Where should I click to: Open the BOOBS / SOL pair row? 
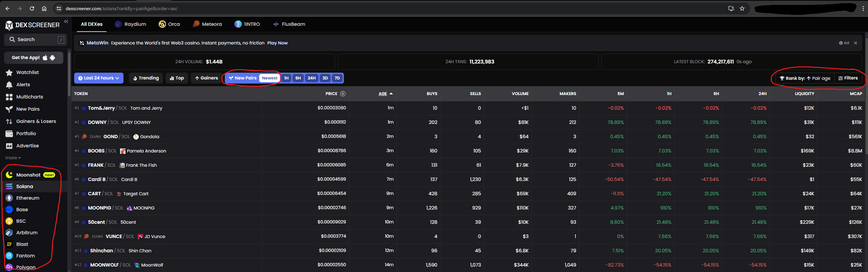click(x=469, y=151)
